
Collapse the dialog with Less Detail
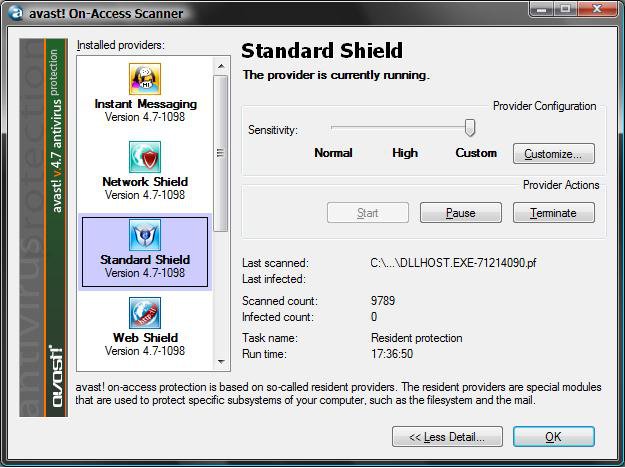(447, 437)
